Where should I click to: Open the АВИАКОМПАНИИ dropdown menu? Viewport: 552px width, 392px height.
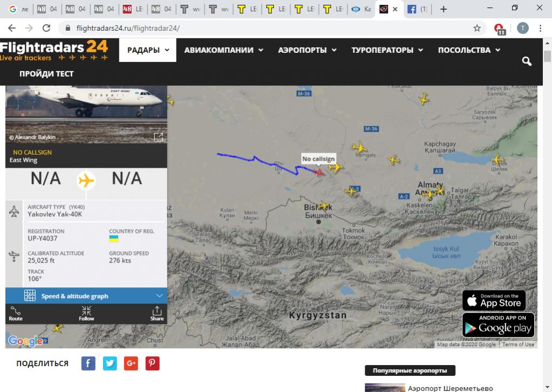[223, 50]
